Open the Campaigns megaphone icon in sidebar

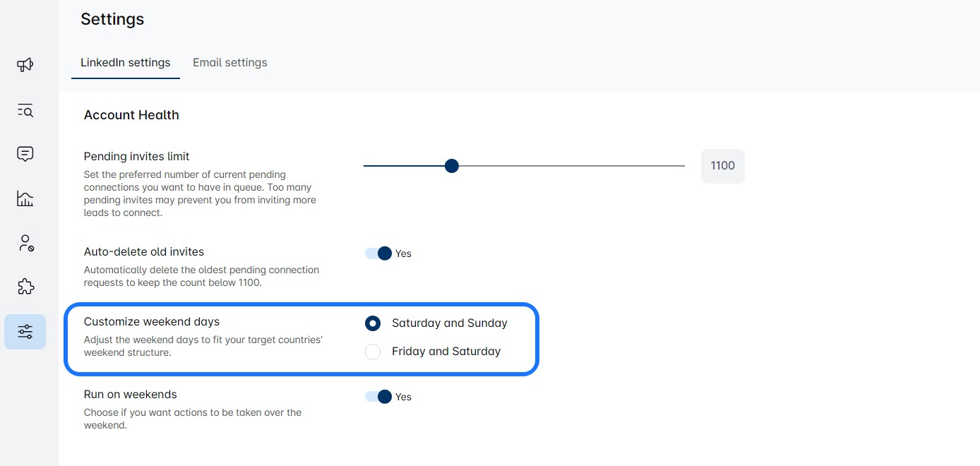25,66
